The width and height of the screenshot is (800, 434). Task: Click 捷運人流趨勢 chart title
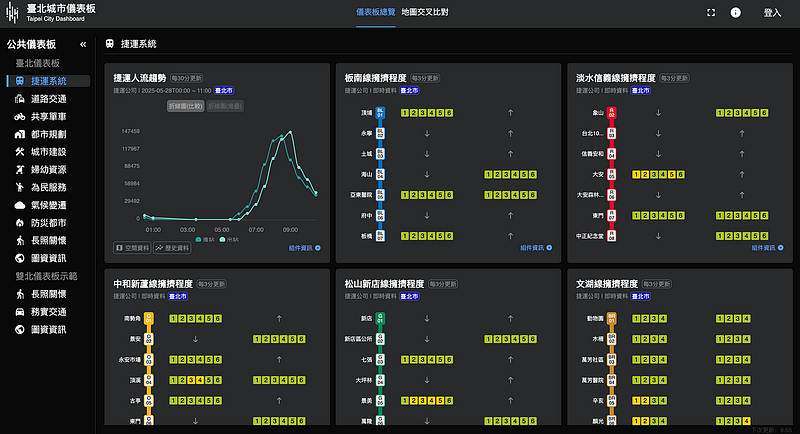[x=140, y=78]
